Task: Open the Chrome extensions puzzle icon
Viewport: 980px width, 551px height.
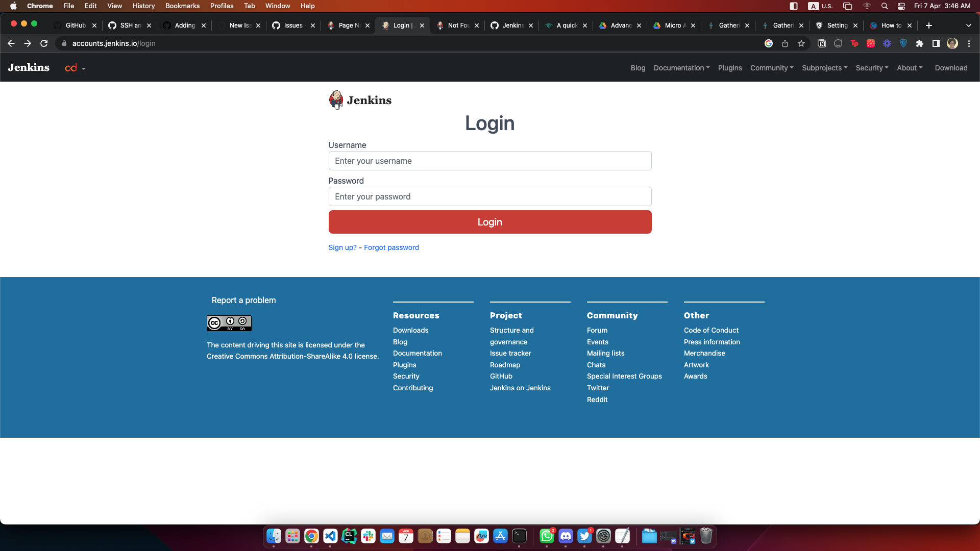Action: coord(920,44)
